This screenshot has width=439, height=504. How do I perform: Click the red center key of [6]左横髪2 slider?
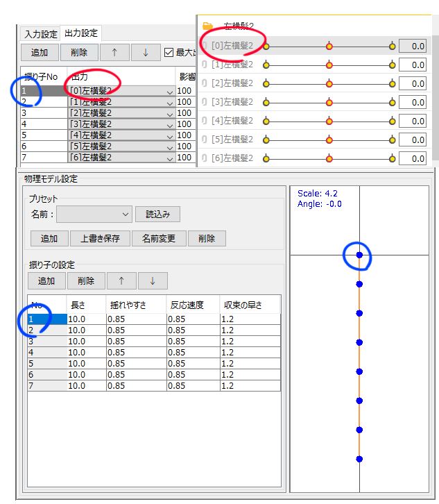(x=329, y=159)
